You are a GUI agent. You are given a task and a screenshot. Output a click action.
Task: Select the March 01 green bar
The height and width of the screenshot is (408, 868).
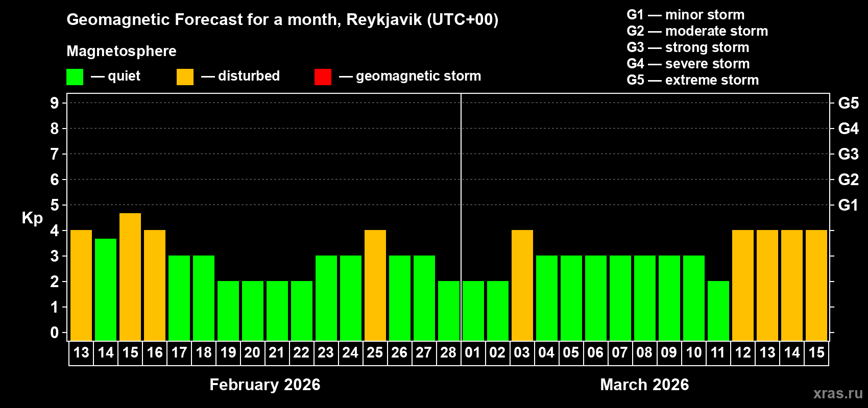pos(473,311)
